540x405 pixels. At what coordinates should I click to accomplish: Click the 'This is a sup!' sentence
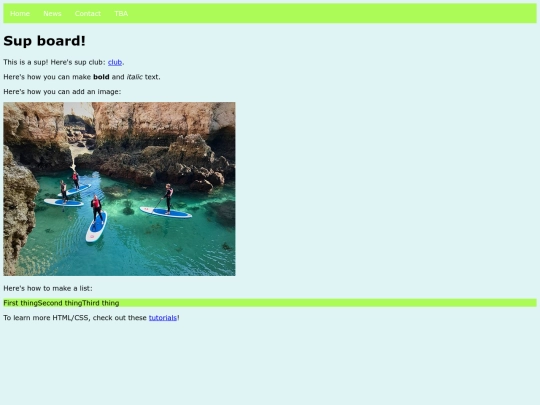[26, 62]
